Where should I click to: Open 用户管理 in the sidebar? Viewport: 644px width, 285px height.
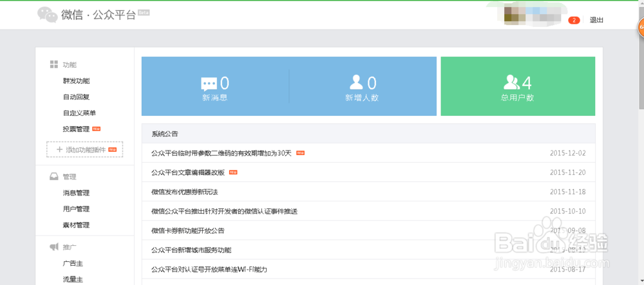77,208
